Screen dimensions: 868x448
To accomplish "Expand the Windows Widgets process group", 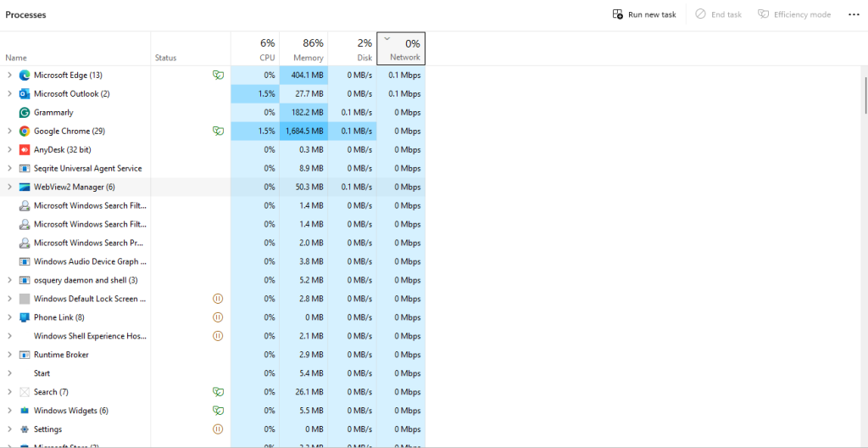I will click(x=8, y=411).
